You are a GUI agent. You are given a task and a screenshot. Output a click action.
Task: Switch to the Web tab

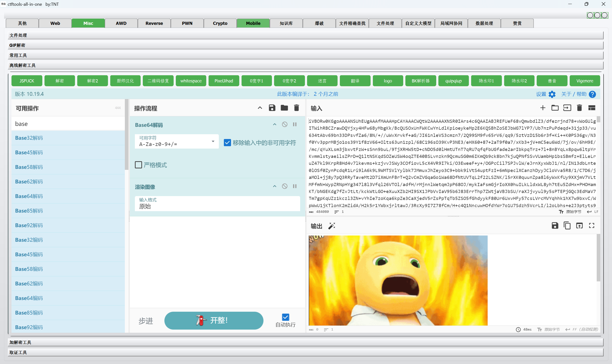coord(55,23)
